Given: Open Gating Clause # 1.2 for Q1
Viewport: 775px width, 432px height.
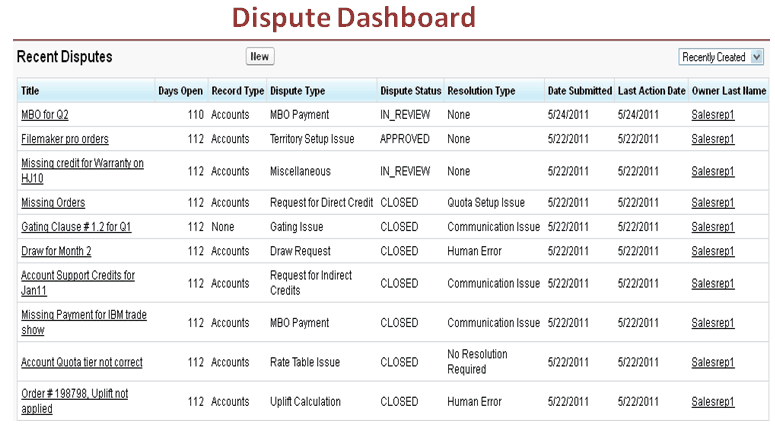Looking at the screenshot, I should pyautogui.click(x=76, y=227).
